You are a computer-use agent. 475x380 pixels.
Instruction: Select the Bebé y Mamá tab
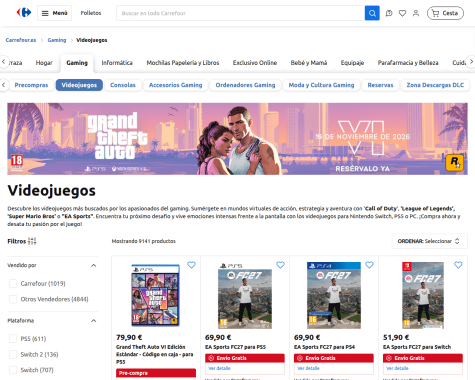tap(309, 63)
